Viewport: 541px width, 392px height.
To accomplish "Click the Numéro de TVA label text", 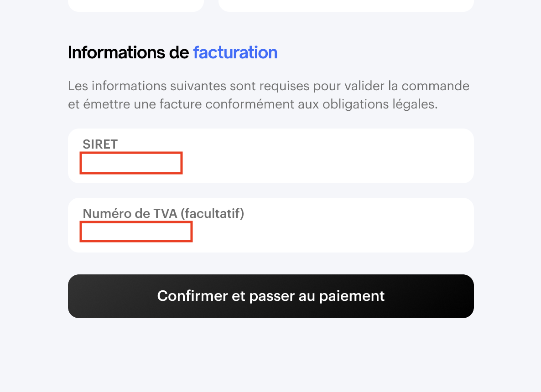I will click(130, 213).
